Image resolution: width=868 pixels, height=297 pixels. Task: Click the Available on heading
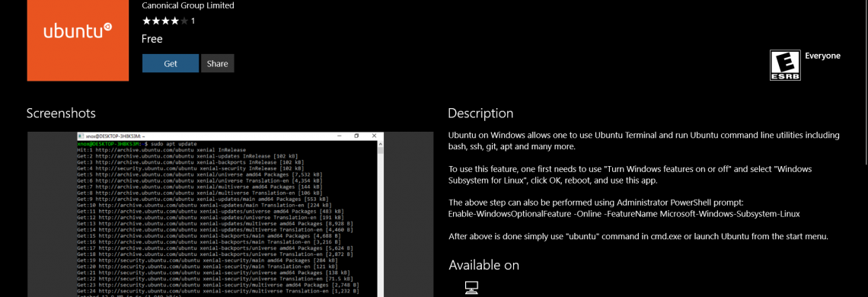(x=483, y=265)
